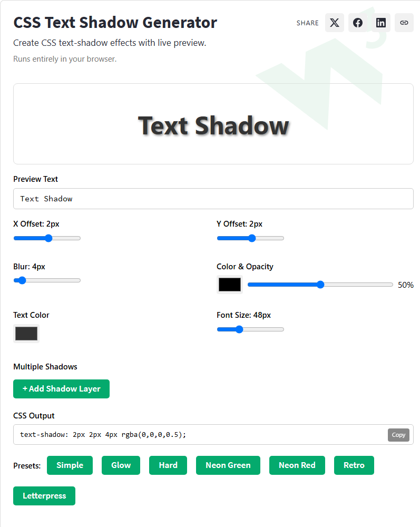Screen dimensions: 420x527
Task: Click the 'Runs entirely in your browser.' text
Action: pyautogui.click(x=65, y=59)
